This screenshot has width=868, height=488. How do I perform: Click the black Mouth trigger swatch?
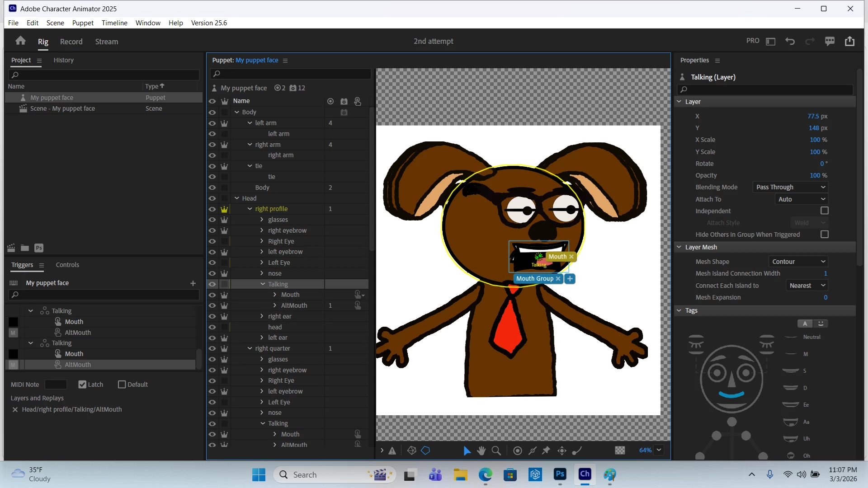pos(13,322)
